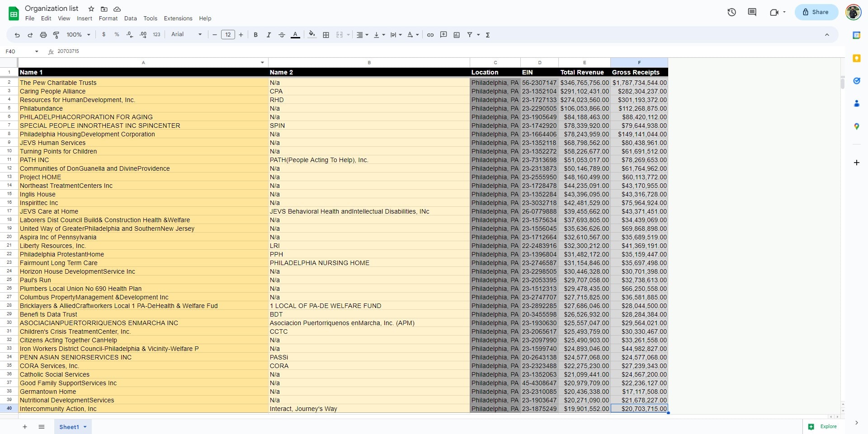Open Google account avatar
The width and height of the screenshot is (868, 434).
click(853, 12)
